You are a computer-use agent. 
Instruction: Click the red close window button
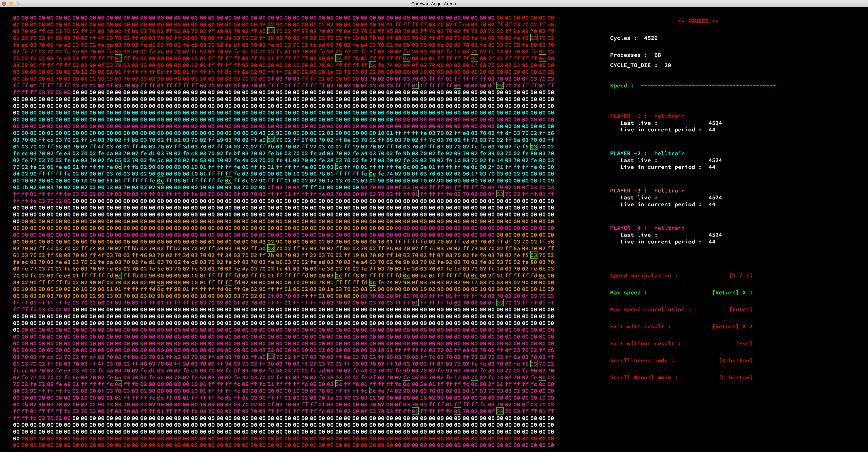(4, 3)
